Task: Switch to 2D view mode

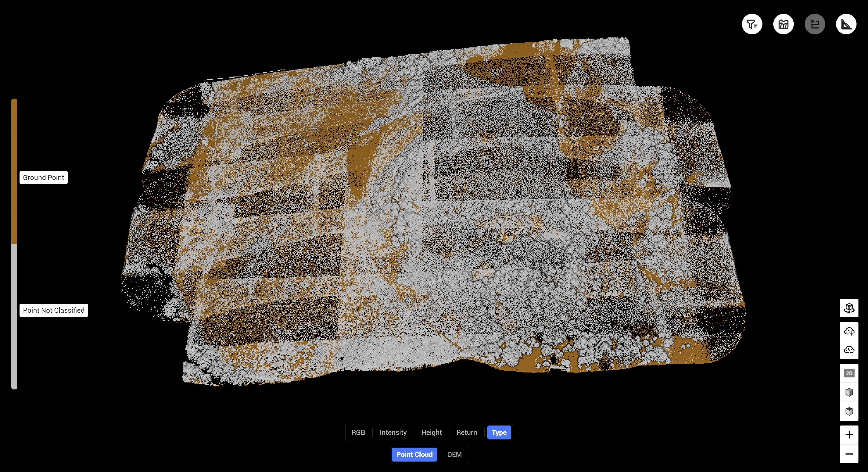Action: pos(849,373)
